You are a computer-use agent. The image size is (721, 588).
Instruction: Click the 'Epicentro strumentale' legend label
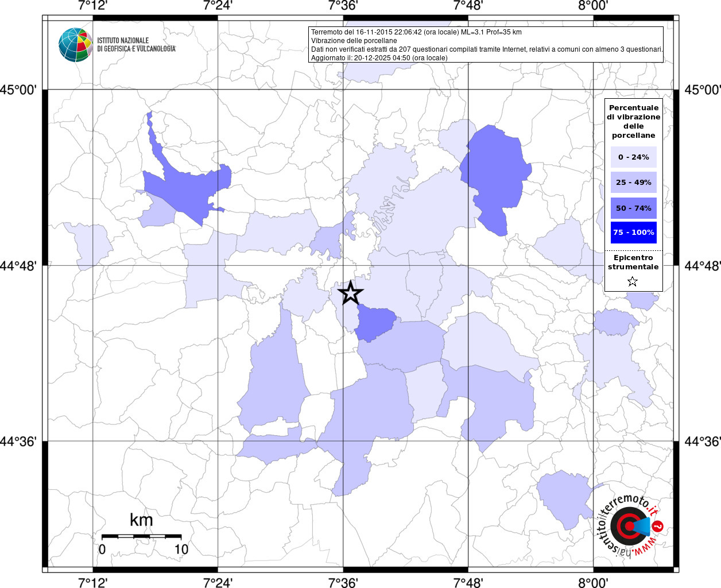coord(633,262)
